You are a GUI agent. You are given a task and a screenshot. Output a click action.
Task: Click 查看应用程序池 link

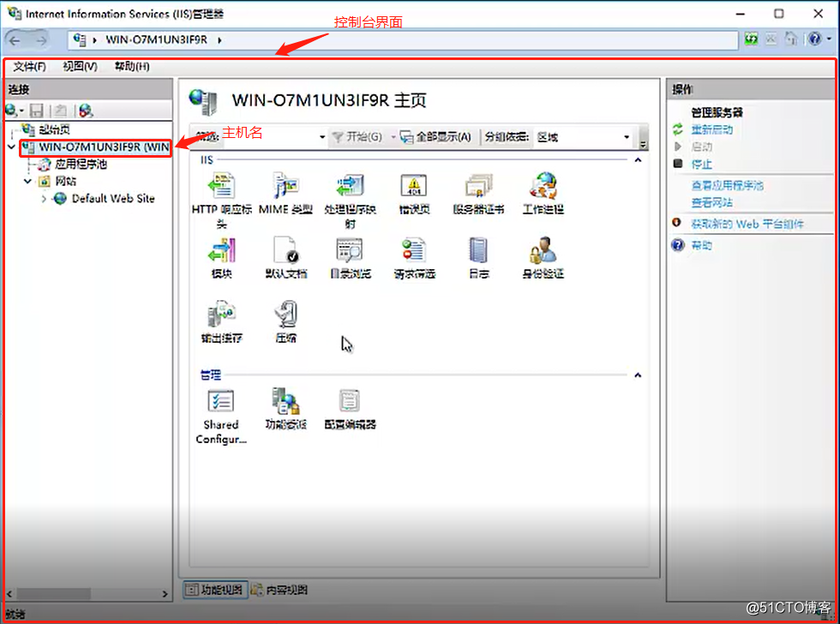pos(727,185)
